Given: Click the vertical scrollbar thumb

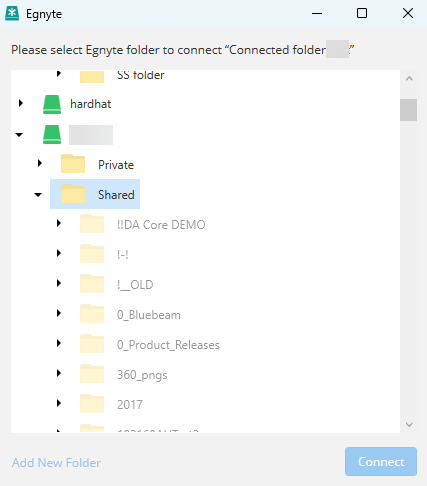Looking at the screenshot, I should 409,110.
